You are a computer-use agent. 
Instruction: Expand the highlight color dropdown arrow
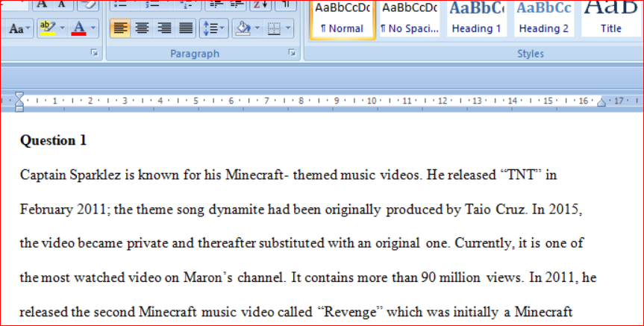(63, 28)
